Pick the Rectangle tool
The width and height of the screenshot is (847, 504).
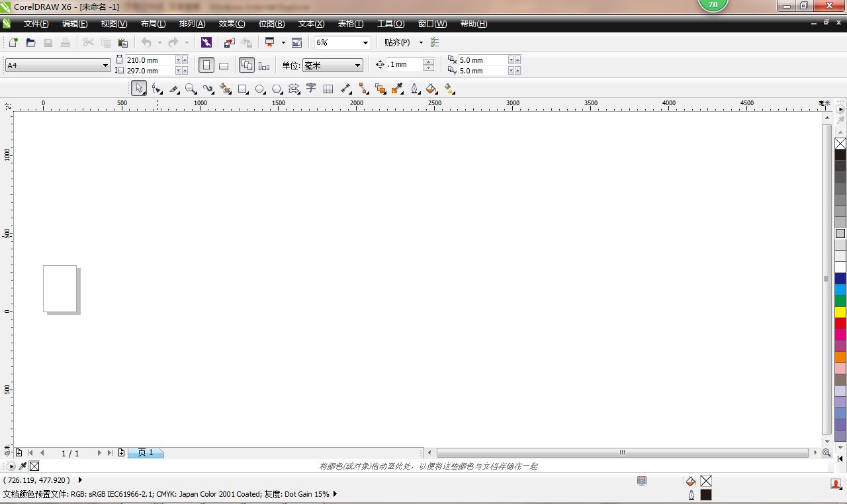click(242, 89)
